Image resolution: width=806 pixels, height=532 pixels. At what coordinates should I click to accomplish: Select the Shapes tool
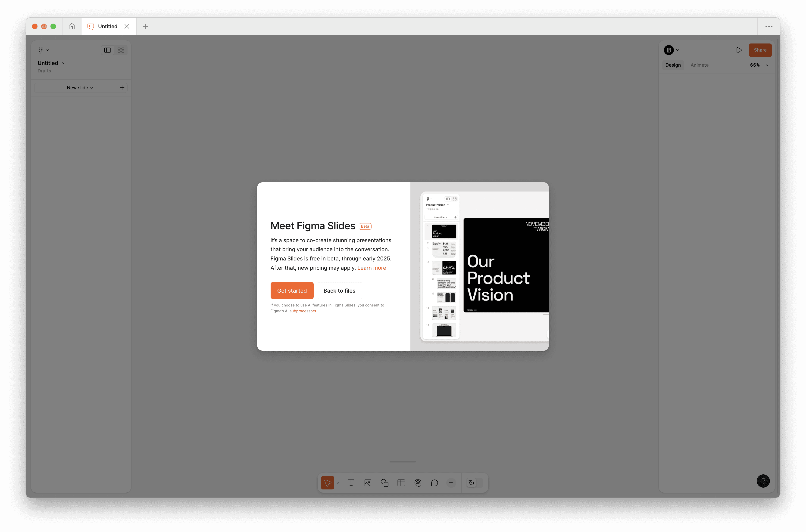point(384,483)
